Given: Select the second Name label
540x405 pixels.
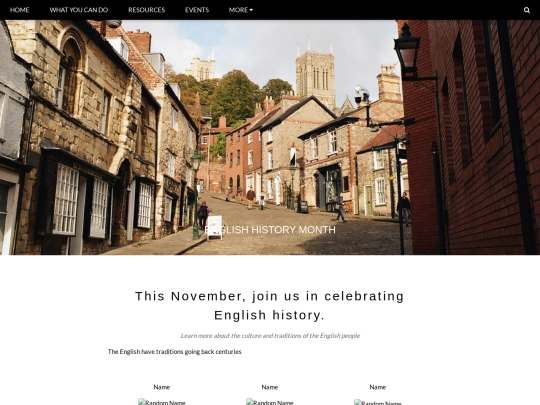Looking at the screenshot, I should [x=270, y=387].
